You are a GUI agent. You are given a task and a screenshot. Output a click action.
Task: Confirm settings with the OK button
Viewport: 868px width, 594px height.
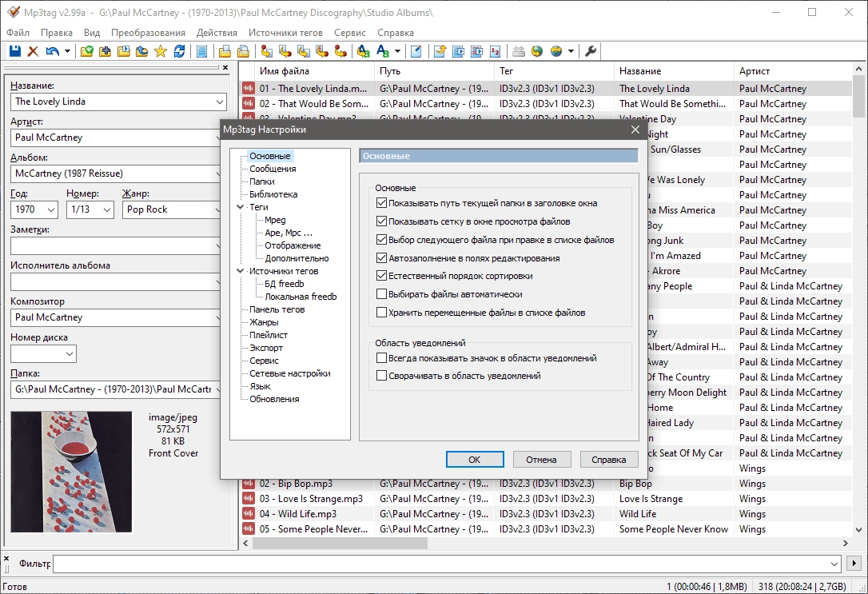click(475, 460)
